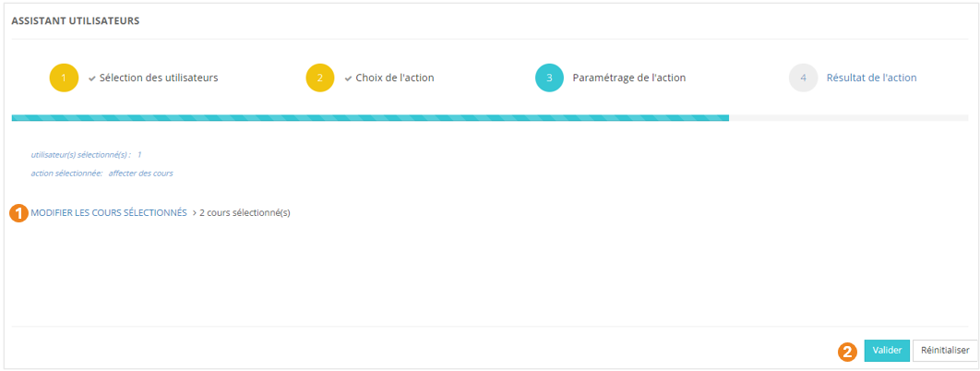The image size is (980, 371).
Task: Click checkmark beside Sélection des utilisateurs
Action: click(x=92, y=78)
